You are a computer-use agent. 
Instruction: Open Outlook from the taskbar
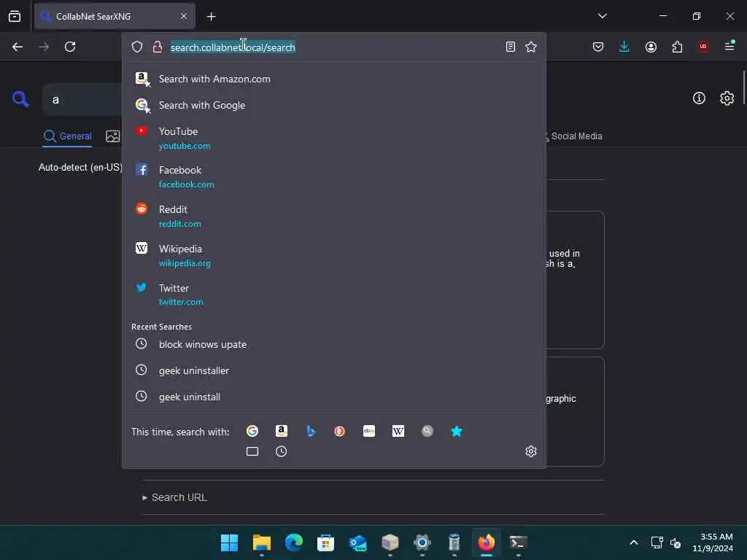point(357,542)
